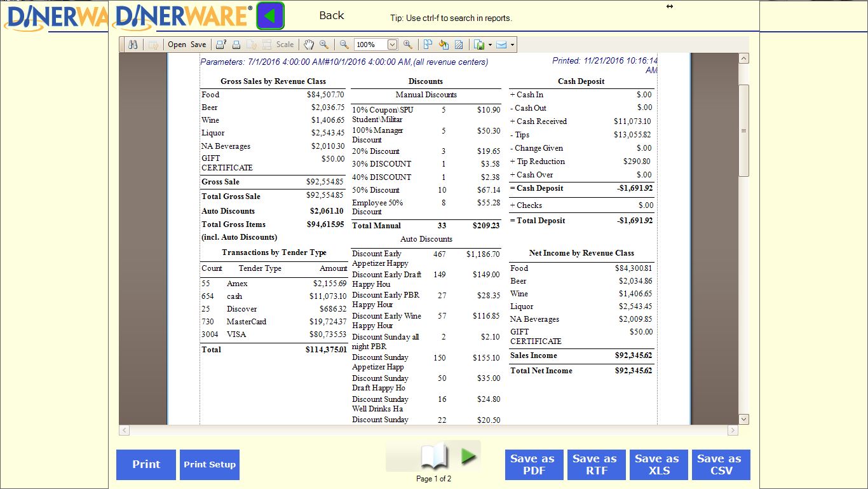Save the report as CSV
Viewport: 868px width, 489px height.
coord(721,465)
